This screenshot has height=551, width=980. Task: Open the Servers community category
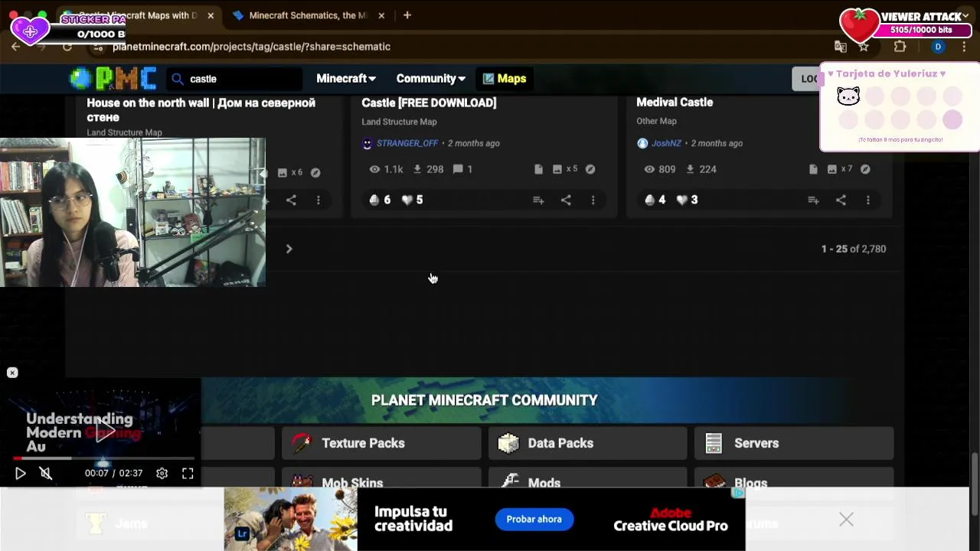(x=794, y=443)
